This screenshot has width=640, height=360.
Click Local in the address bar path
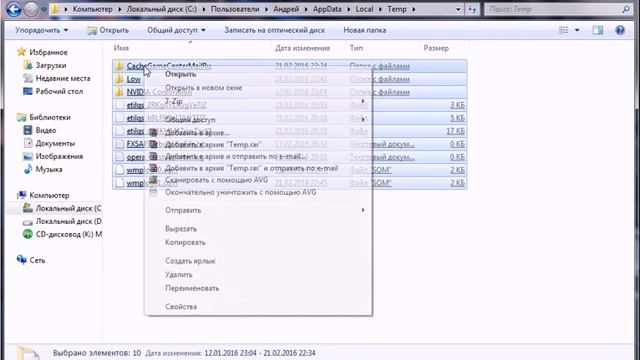364,9
